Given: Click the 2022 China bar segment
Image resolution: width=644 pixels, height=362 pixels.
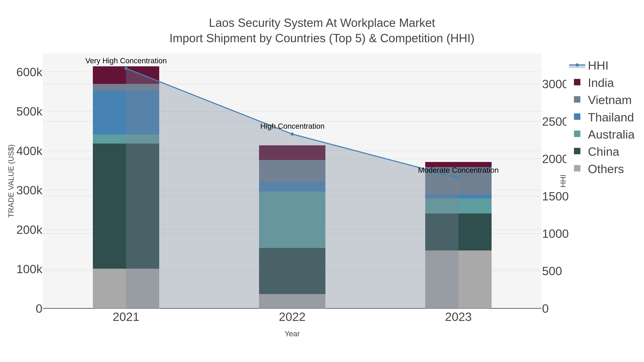Looking at the screenshot, I should pos(292,271).
